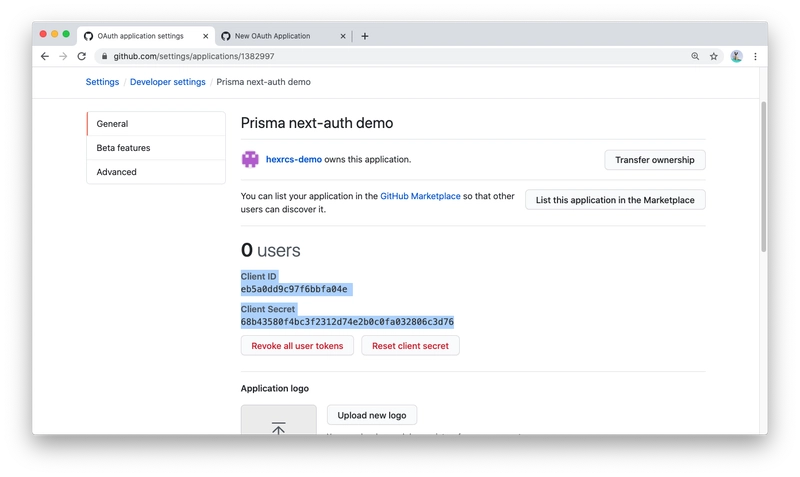Bookmark this page with the star icon

point(714,56)
